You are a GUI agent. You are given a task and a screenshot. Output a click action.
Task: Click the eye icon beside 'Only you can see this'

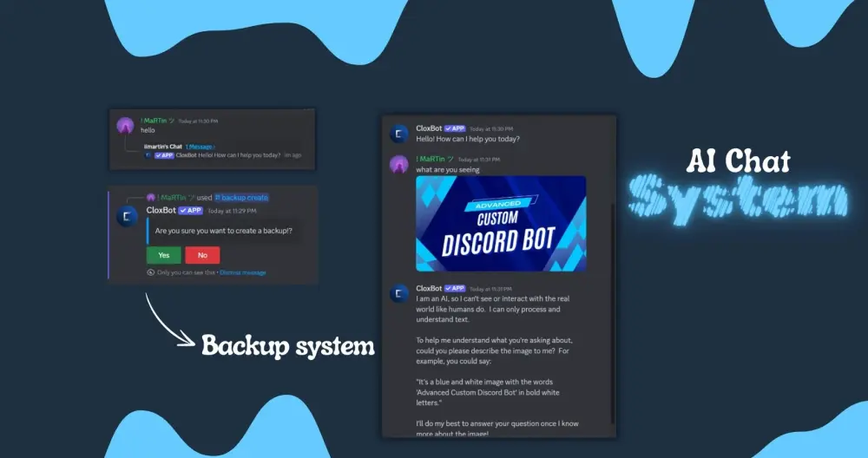[150, 272]
